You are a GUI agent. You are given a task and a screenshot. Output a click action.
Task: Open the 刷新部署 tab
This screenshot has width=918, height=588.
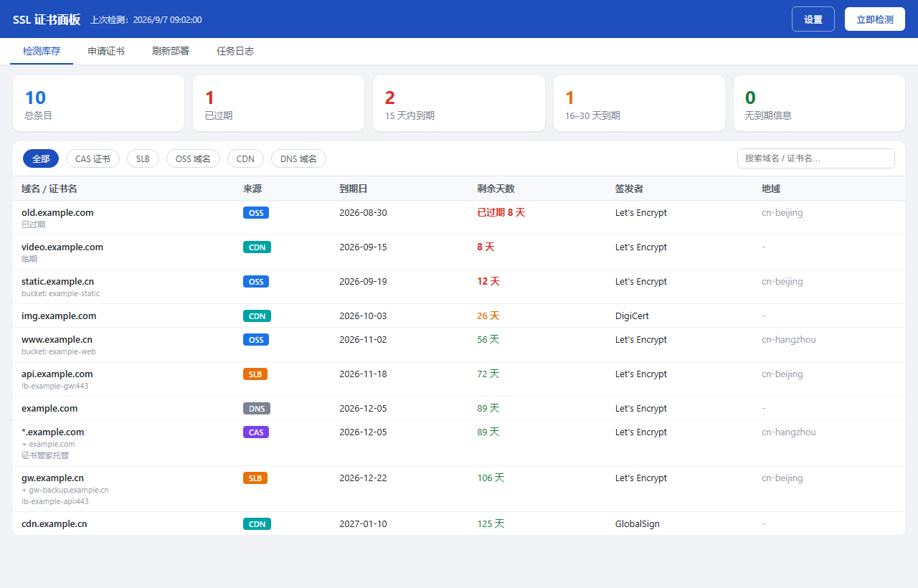pos(171,51)
